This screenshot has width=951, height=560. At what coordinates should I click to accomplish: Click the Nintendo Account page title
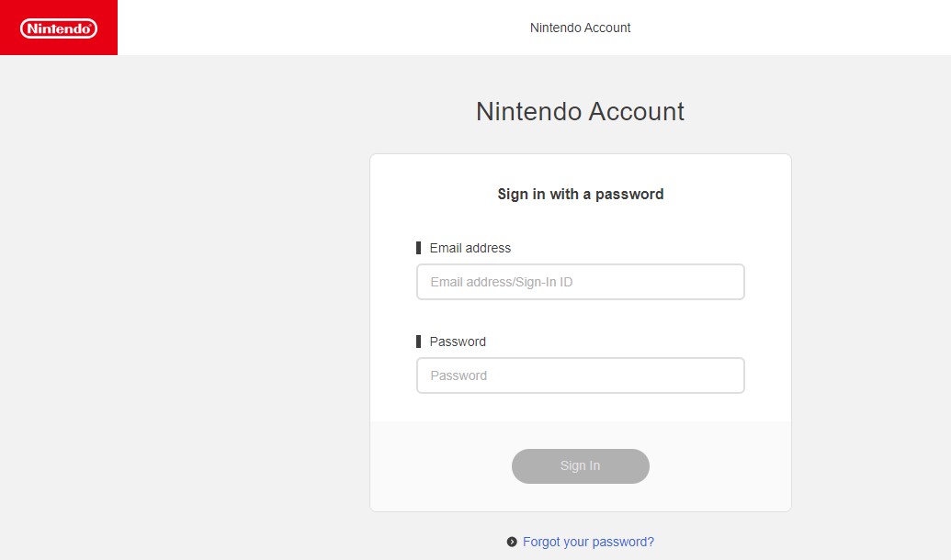point(580,111)
